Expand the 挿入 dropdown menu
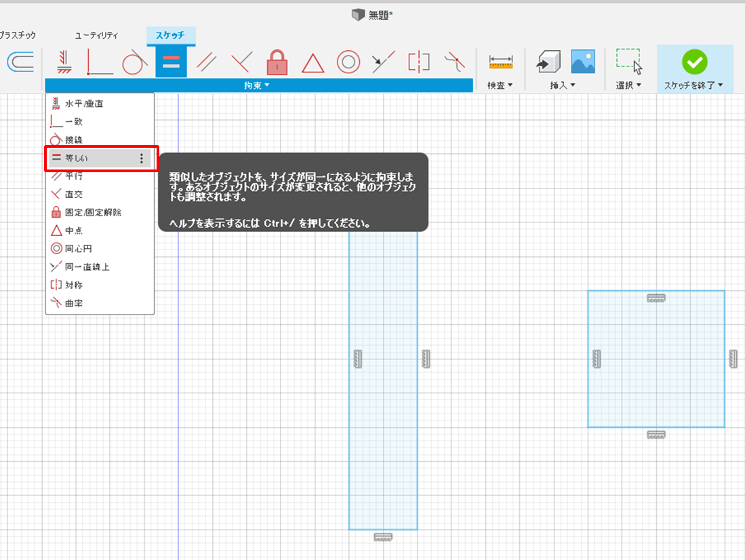 [x=563, y=85]
